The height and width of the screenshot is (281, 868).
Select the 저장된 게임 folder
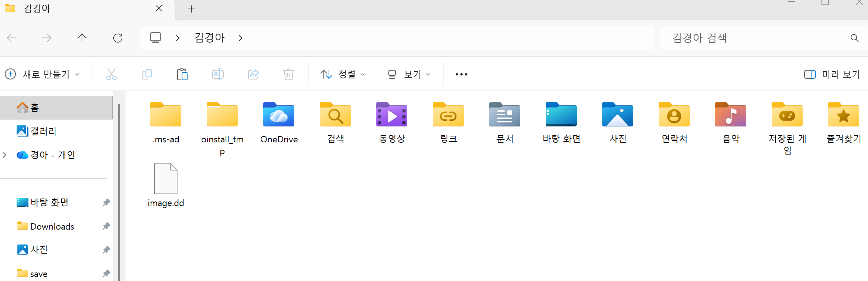click(x=787, y=128)
